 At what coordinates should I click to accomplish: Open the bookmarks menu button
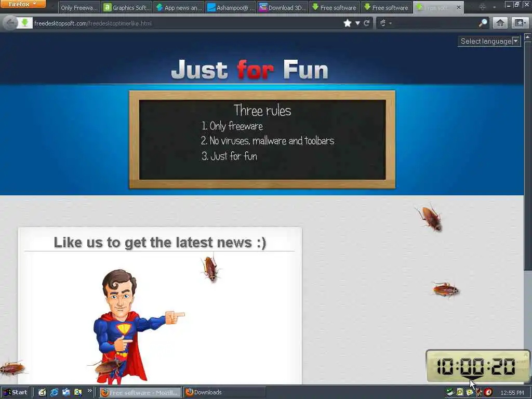[x=520, y=23]
